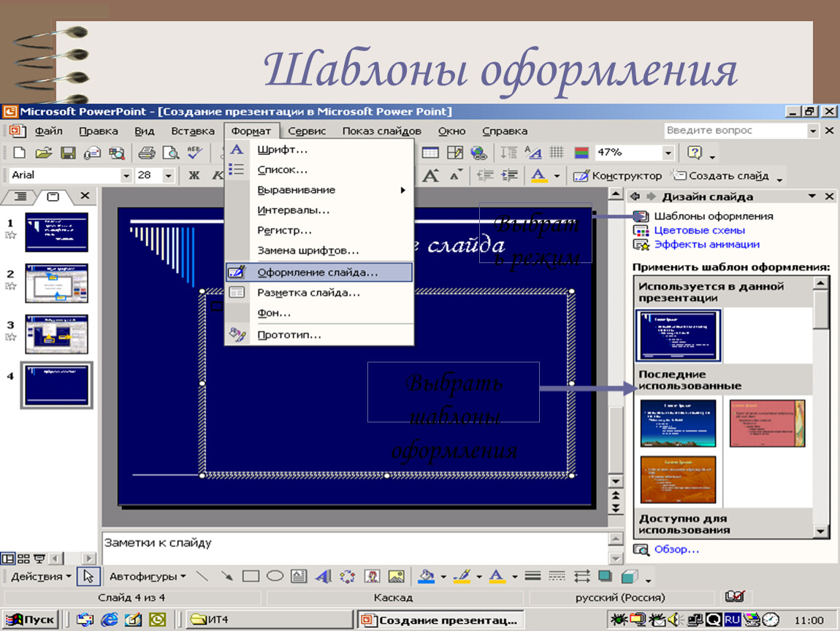Open the Автофигуры dropdown menu
The width and height of the screenshot is (840, 631).
(x=148, y=576)
